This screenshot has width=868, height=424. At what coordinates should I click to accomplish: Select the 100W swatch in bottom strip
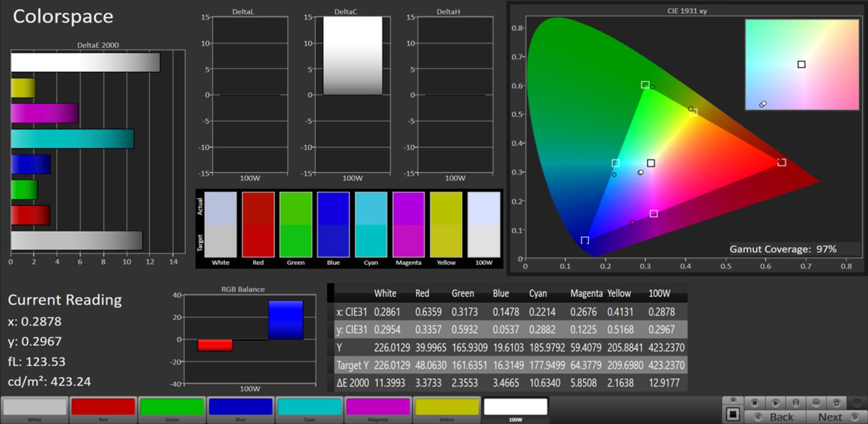(x=515, y=407)
